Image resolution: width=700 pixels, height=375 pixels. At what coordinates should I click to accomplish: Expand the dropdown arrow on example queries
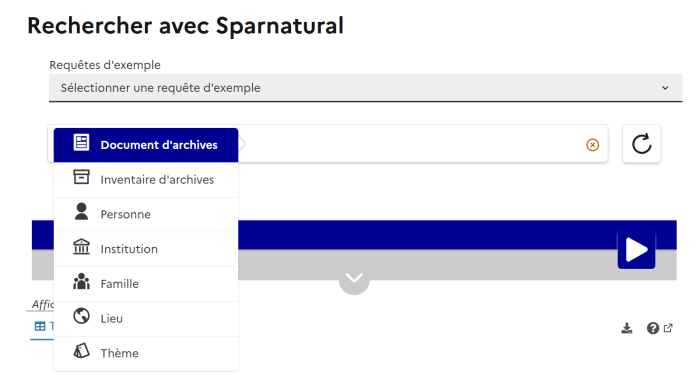click(x=665, y=88)
